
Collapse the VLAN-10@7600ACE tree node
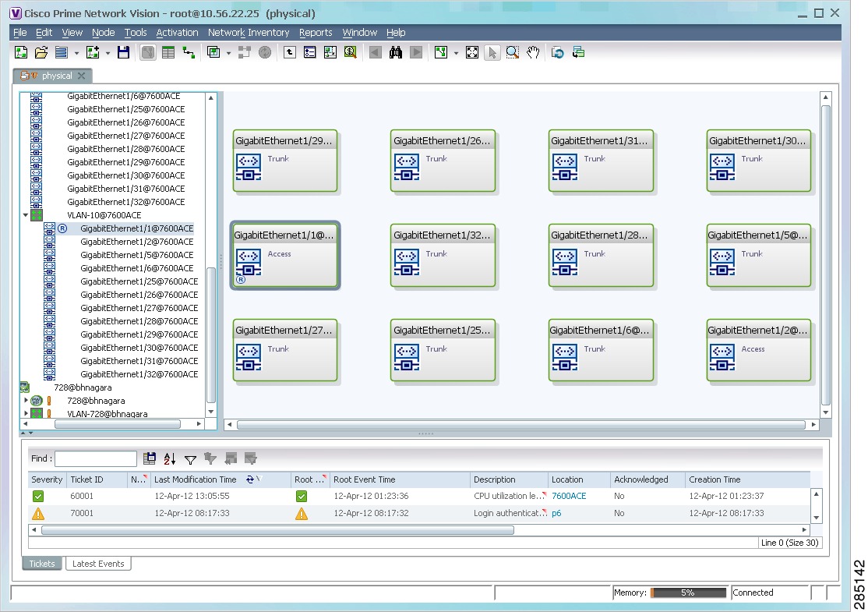point(26,215)
